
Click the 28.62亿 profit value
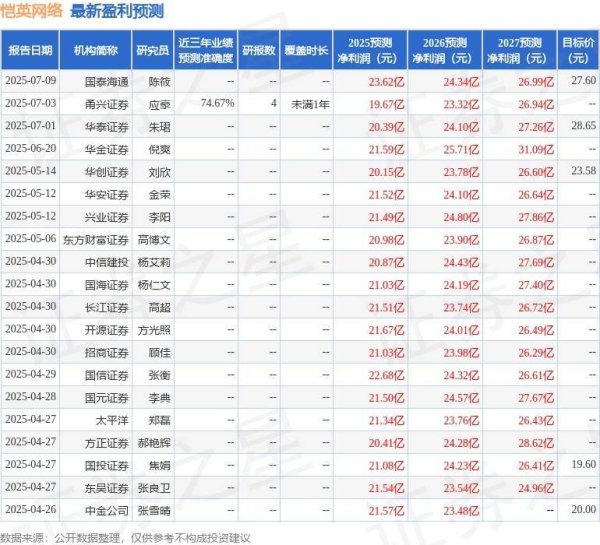pyautogui.click(x=536, y=443)
